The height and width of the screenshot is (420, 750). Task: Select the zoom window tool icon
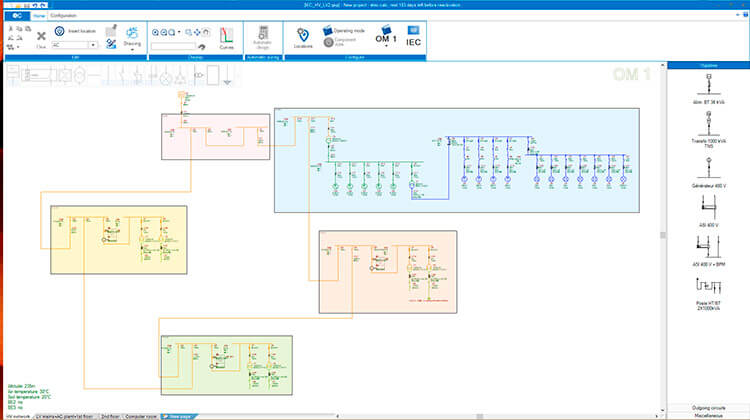click(x=188, y=33)
